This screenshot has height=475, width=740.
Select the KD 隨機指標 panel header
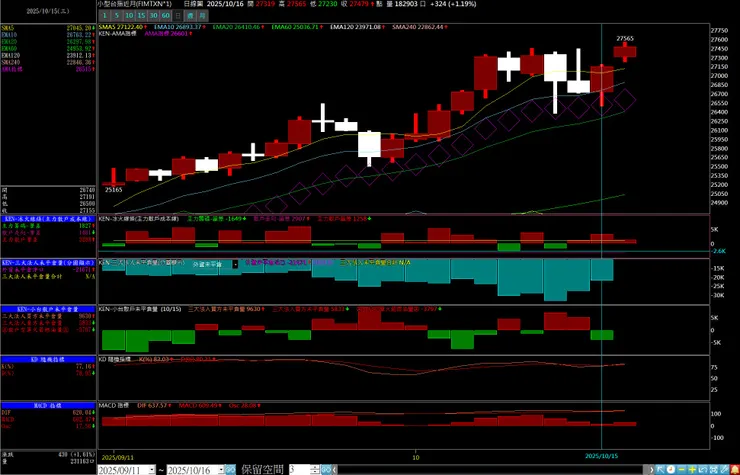click(48, 359)
